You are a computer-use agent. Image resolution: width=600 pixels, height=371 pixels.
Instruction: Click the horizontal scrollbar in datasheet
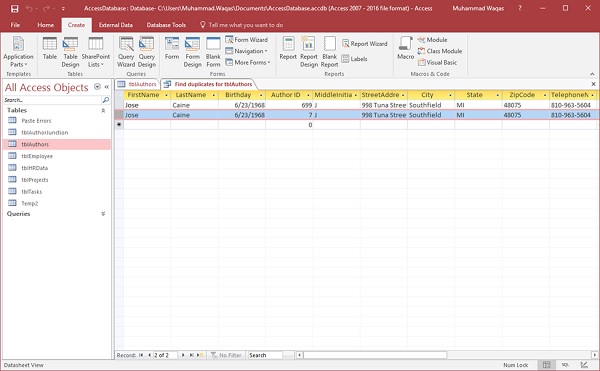pyautogui.click(x=375, y=355)
